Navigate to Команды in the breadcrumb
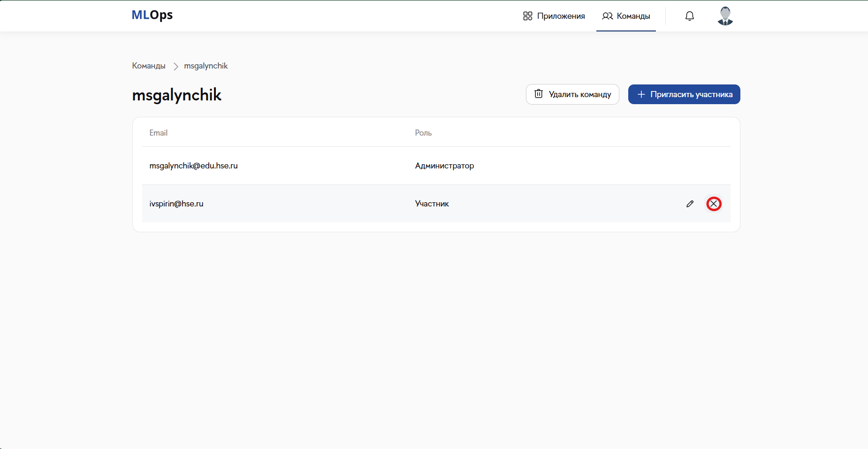 149,66
